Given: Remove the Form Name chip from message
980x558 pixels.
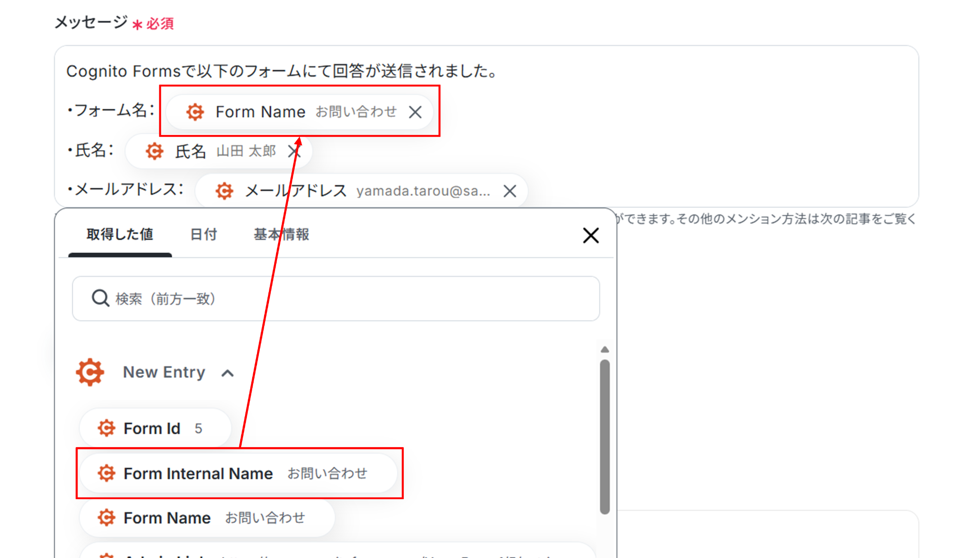Looking at the screenshot, I should point(415,112).
